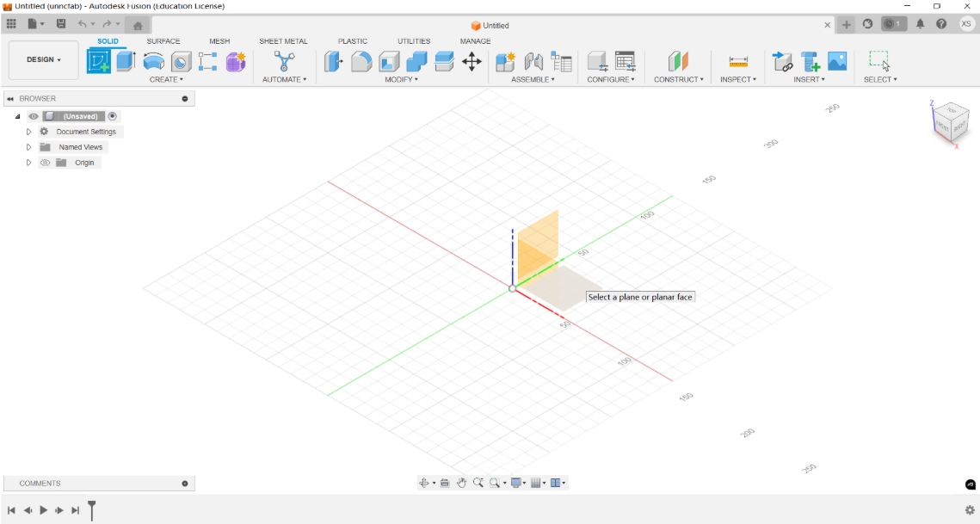This screenshot has height=524, width=980.
Task: Select the Joint tool
Action: tap(533, 61)
